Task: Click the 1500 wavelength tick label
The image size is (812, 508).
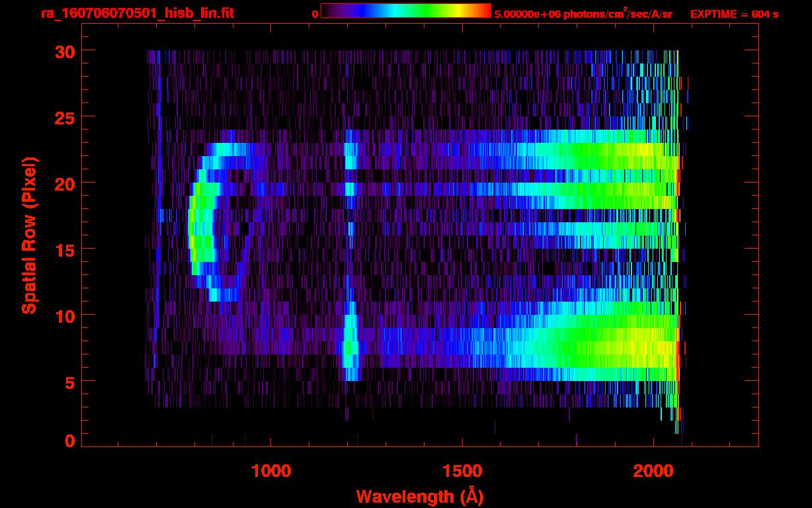Action: point(462,471)
